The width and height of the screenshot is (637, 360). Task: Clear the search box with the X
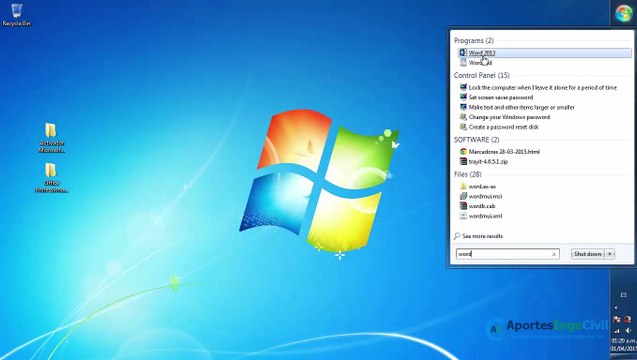tap(554, 254)
